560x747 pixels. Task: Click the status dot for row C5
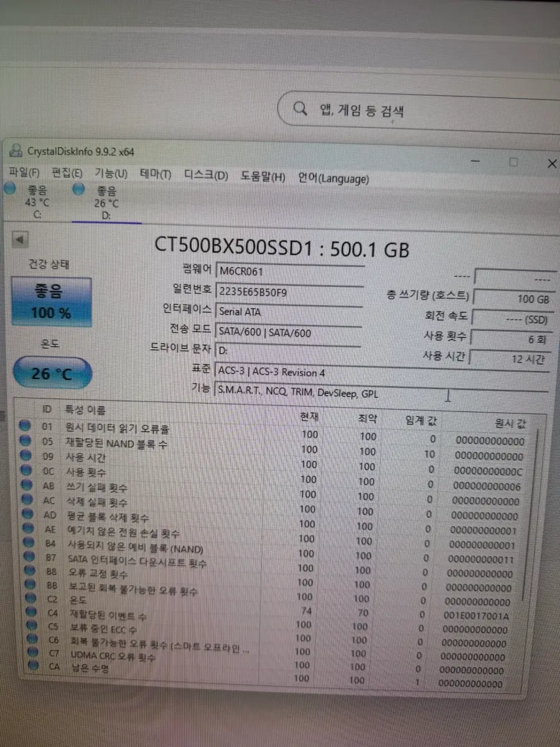33,627
